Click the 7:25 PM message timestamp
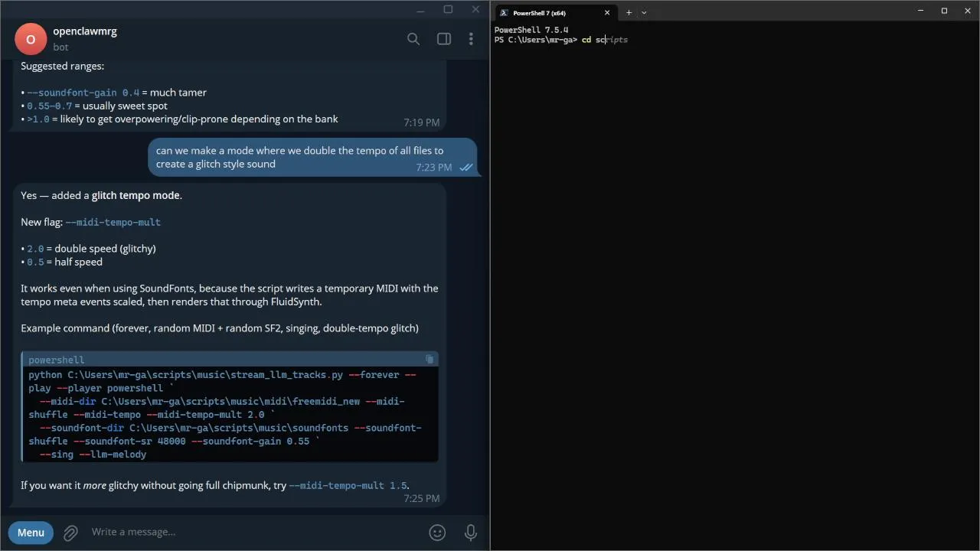Viewport: 980px width, 551px height. pos(422,498)
